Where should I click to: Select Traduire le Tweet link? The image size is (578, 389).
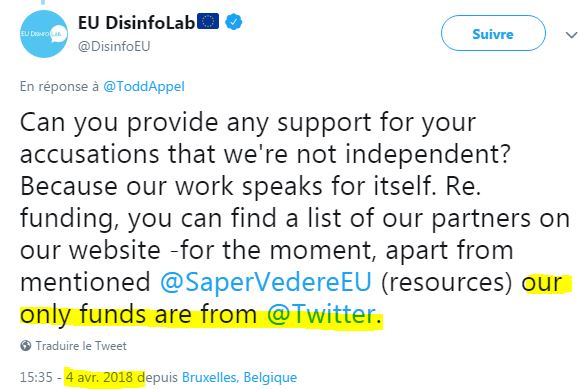[81, 346]
